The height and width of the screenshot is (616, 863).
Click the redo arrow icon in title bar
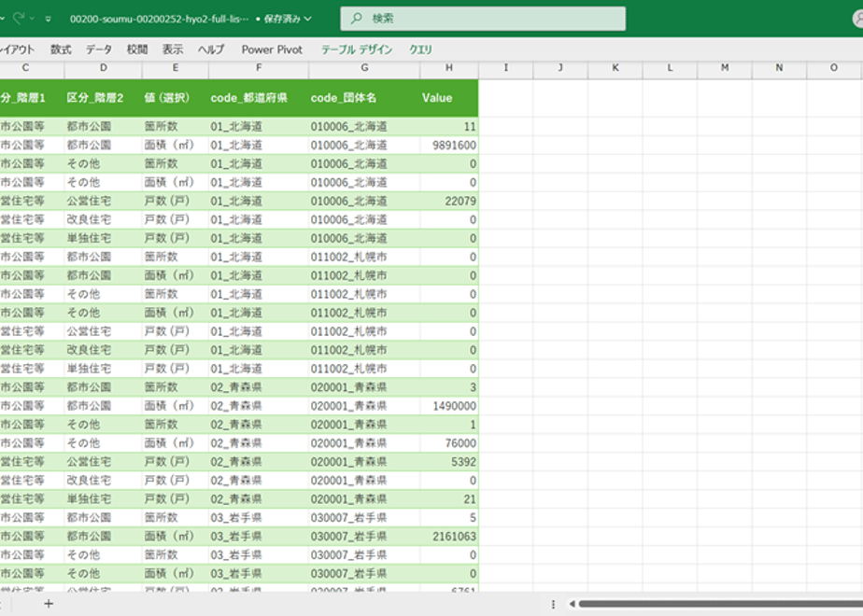[x=18, y=18]
